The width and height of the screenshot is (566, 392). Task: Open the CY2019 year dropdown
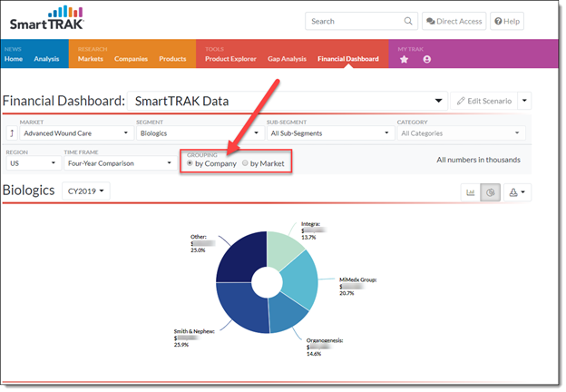pos(86,191)
